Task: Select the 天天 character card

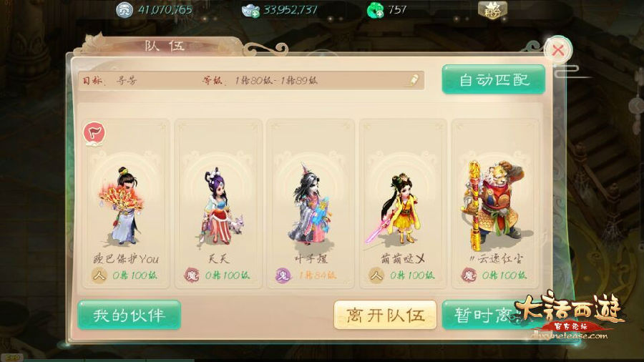Action: pos(218,204)
